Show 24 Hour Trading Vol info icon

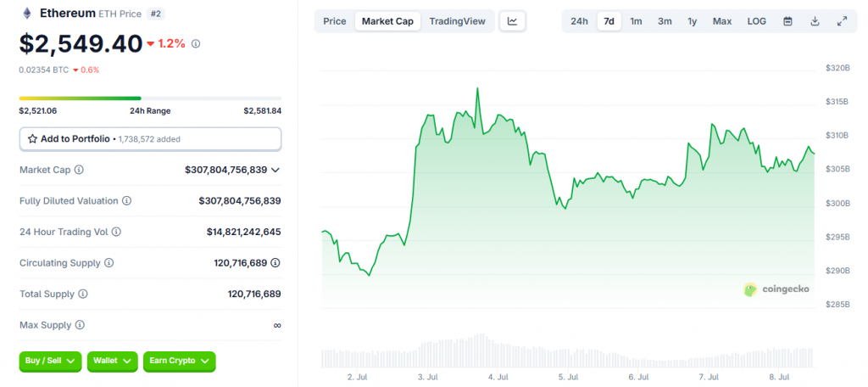point(116,232)
